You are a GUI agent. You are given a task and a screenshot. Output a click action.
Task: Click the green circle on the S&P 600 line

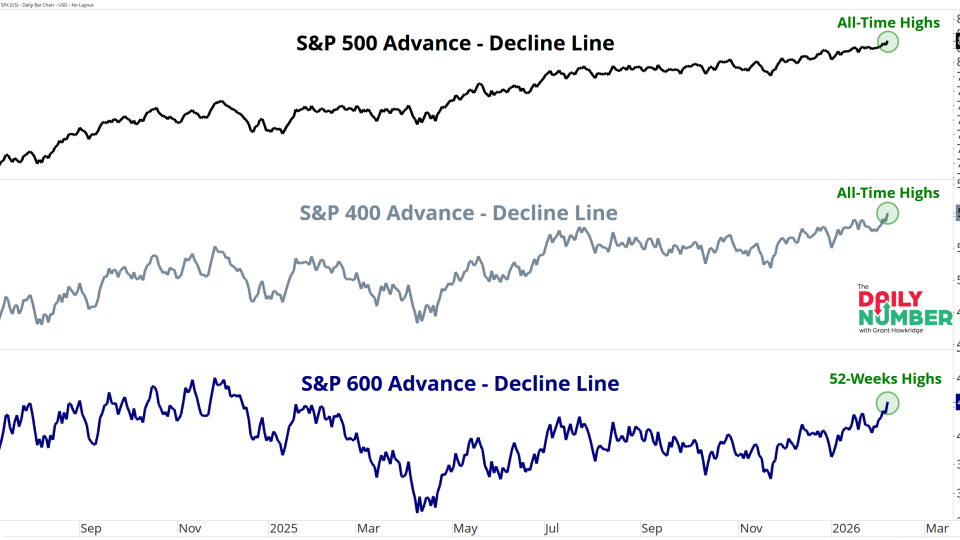[887, 403]
